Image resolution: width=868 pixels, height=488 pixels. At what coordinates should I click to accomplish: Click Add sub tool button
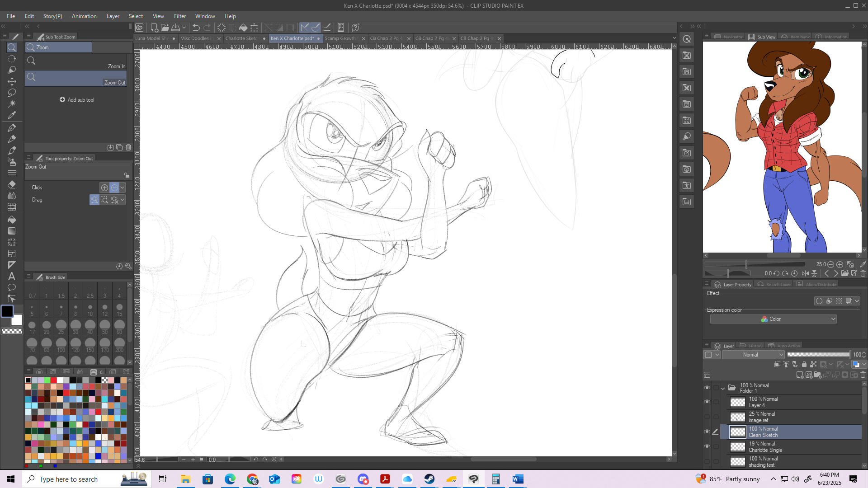pyautogui.click(x=77, y=100)
